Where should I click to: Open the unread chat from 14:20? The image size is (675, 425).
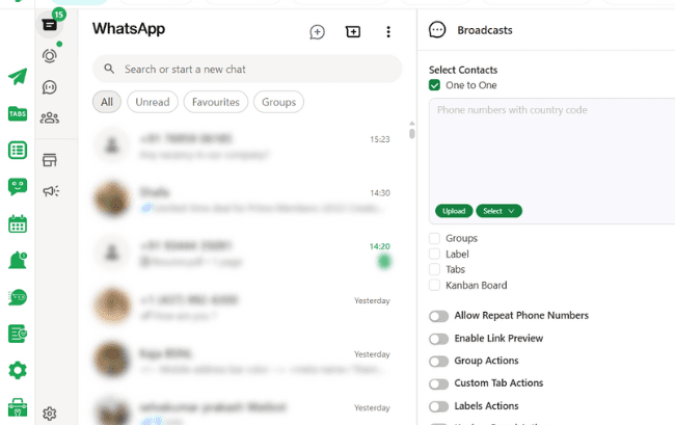[244, 254]
